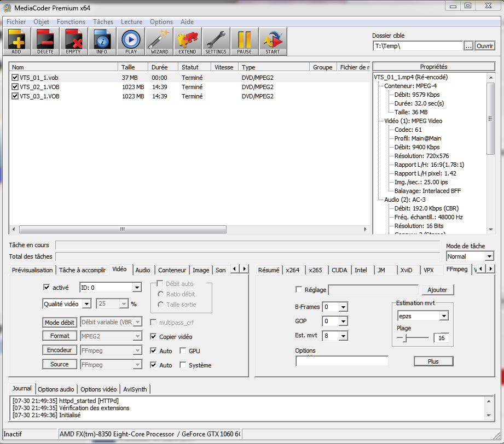The image size is (504, 444).
Task: Open the Fichier menu
Action: (16, 21)
